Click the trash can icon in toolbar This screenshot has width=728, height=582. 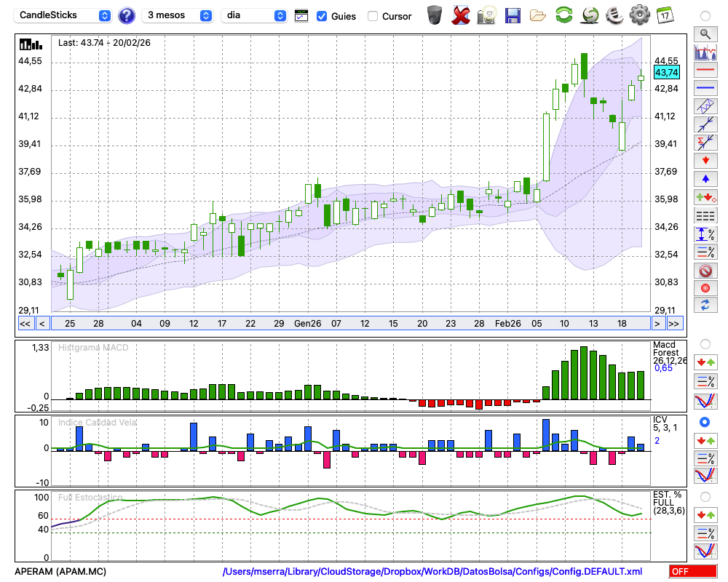point(435,15)
